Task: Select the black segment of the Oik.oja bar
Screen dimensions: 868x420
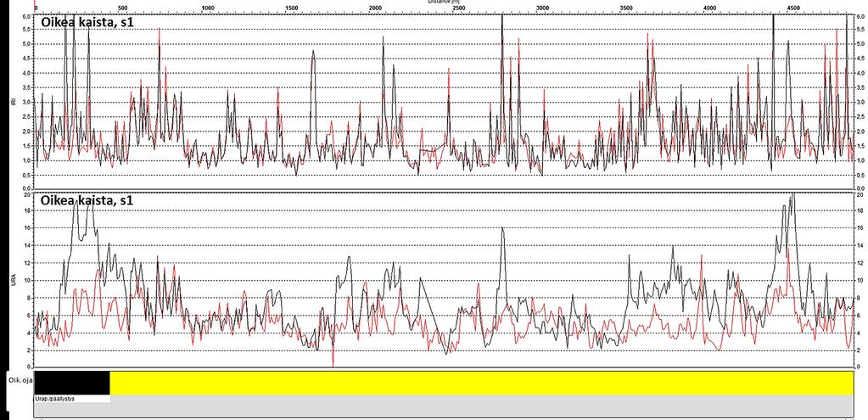Action: pos(72,383)
